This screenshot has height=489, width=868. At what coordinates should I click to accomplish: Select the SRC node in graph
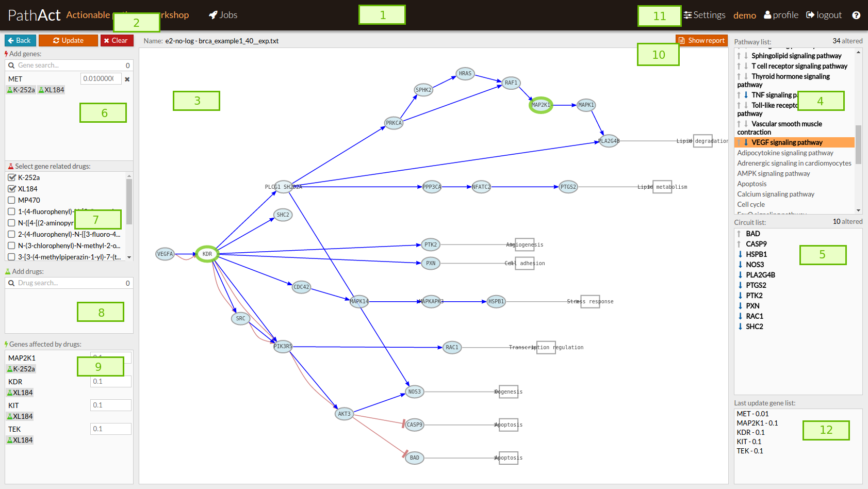pyautogui.click(x=241, y=318)
